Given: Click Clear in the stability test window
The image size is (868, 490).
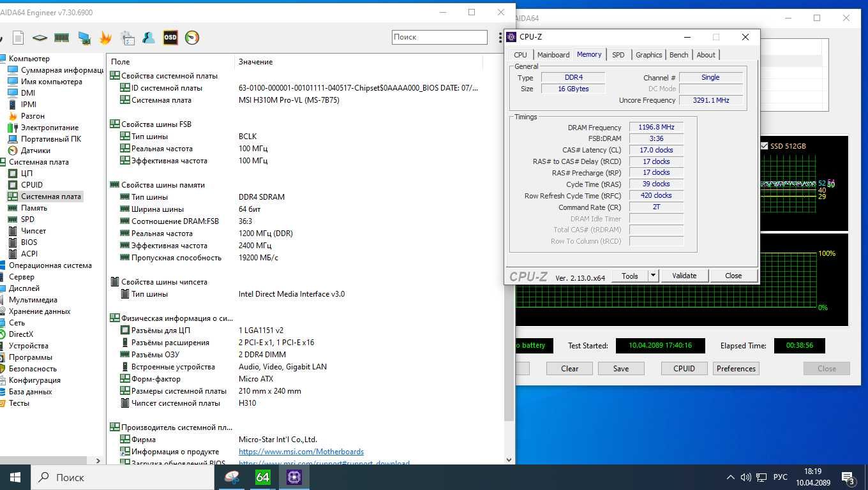Looking at the screenshot, I should [570, 369].
